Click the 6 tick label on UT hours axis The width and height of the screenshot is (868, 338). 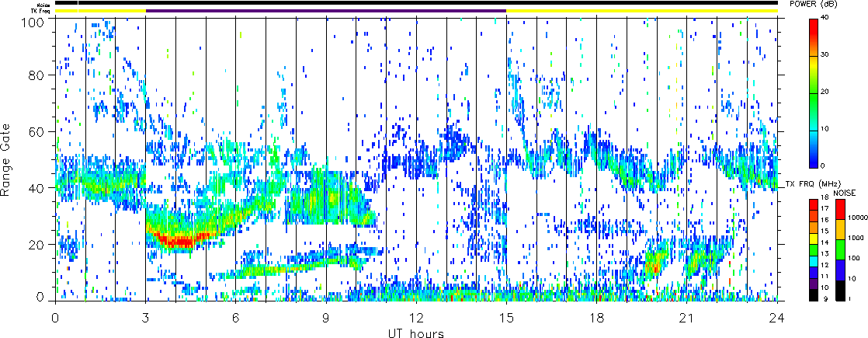coord(236,317)
